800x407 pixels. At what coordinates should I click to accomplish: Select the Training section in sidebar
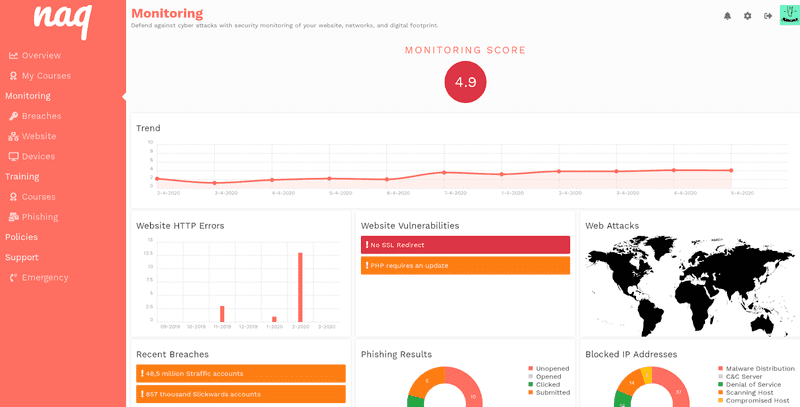coord(22,176)
